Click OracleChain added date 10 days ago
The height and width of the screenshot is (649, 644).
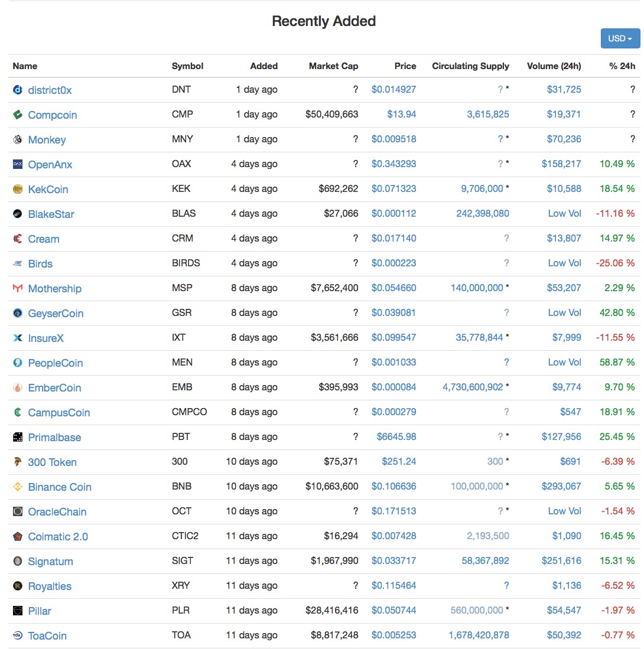click(x=251, y=511)
